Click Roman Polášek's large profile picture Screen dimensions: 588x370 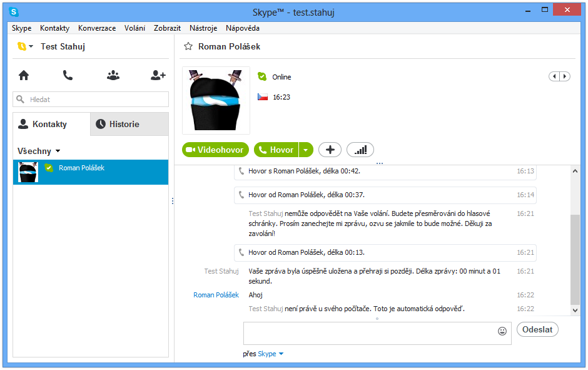(x=216, y=101)
